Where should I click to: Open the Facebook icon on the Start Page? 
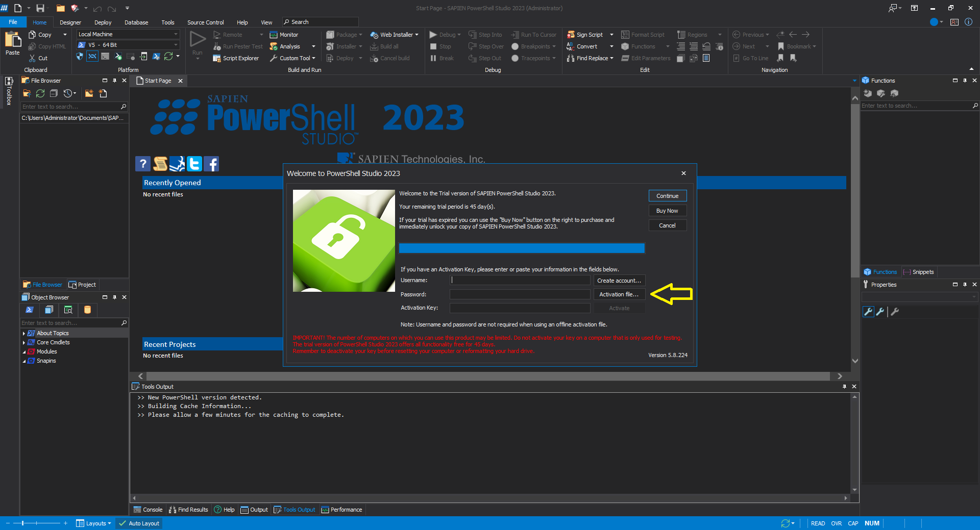(x=211, y=164)
